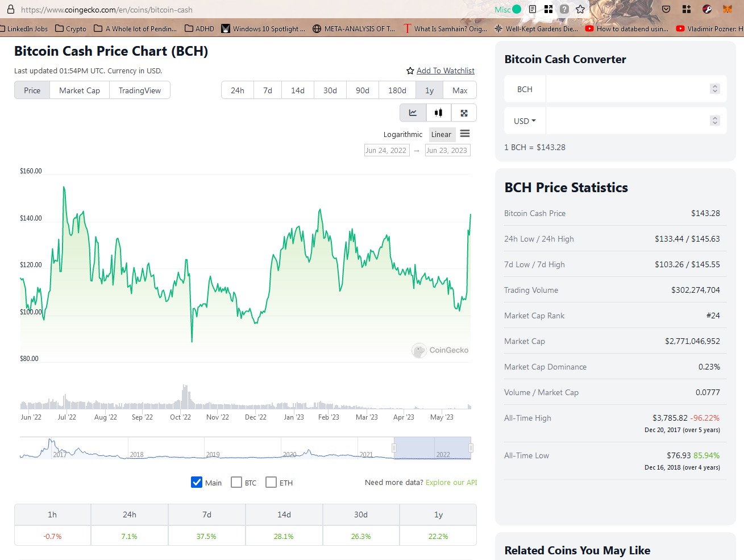Open How to databend YouTube bookmark

tap(627, 28)
